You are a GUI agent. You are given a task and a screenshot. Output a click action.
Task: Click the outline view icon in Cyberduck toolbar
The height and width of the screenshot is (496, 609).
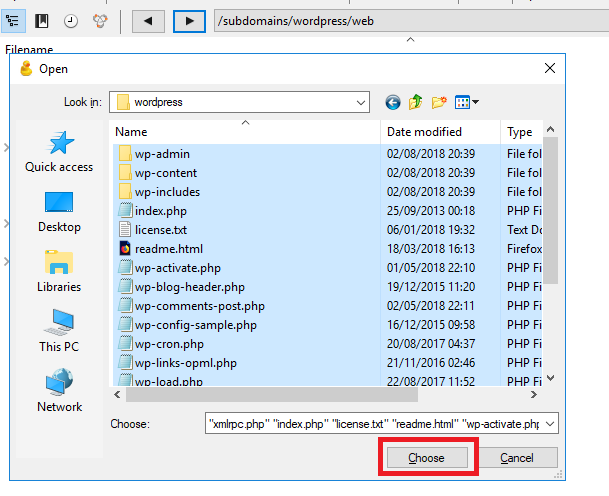click(13, 21)
